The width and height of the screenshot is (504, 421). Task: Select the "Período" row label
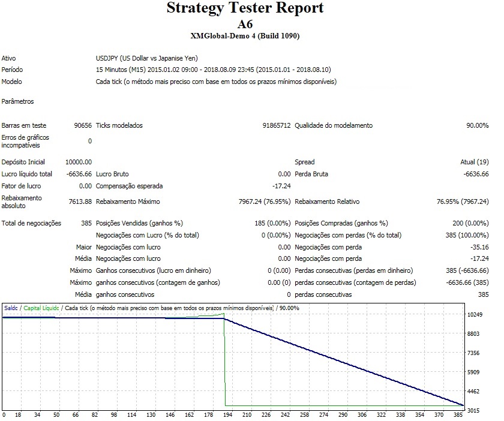coord(12,70)
